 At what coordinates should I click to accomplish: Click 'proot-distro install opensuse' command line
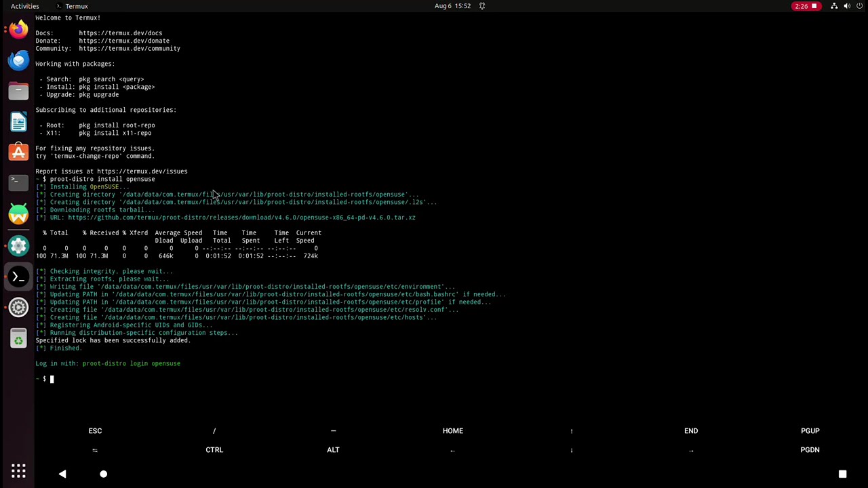pyautogui.click(x=102, y=179)
